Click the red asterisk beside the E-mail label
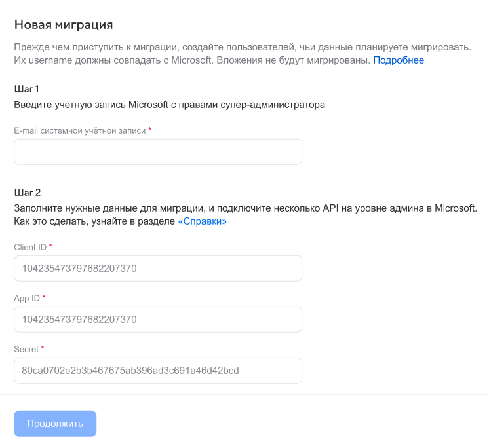This screenshot has height=448, width=489. [x=150, y=130]
